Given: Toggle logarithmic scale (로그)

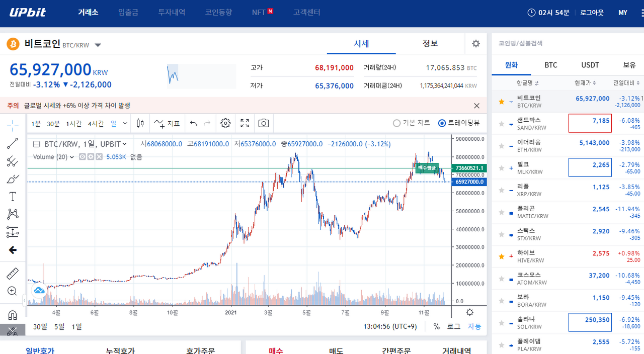Looking at the screenshot, I should (454, 326).
